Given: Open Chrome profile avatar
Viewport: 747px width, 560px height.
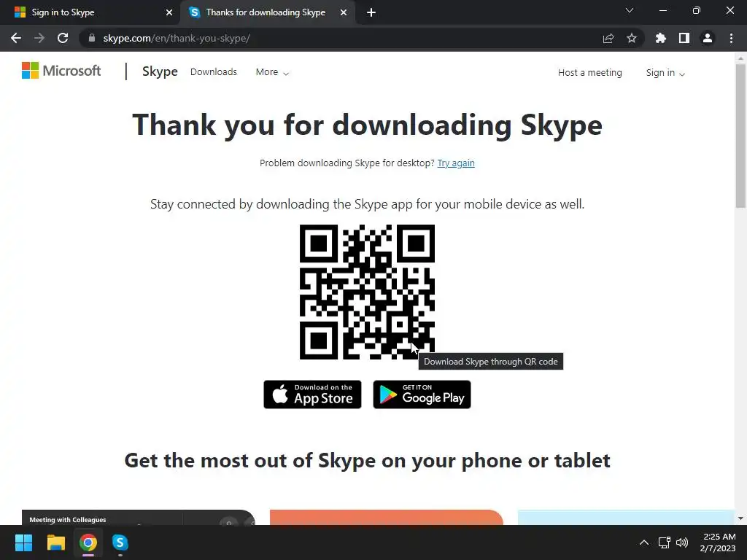Looking at the screenshot, I should pos(708,38).
